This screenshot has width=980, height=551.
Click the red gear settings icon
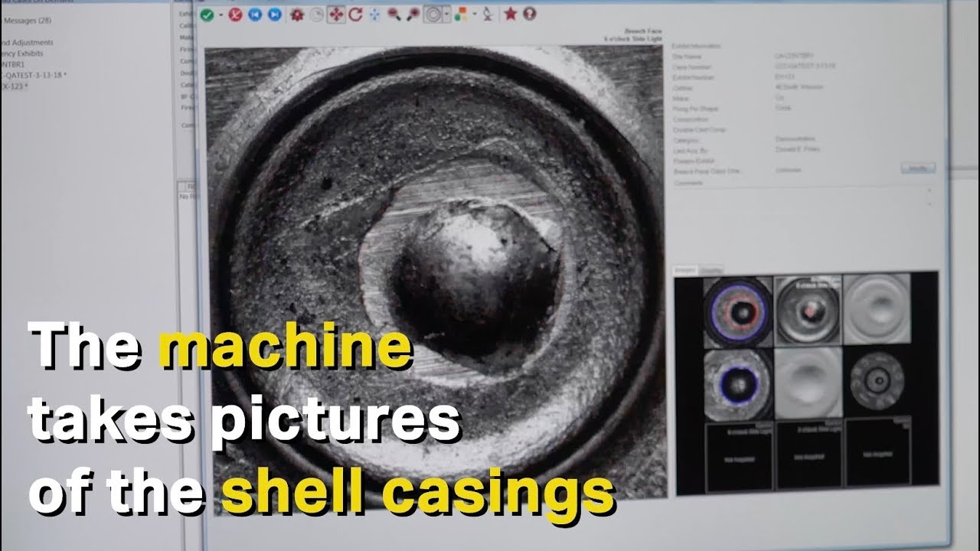[298, 15]
